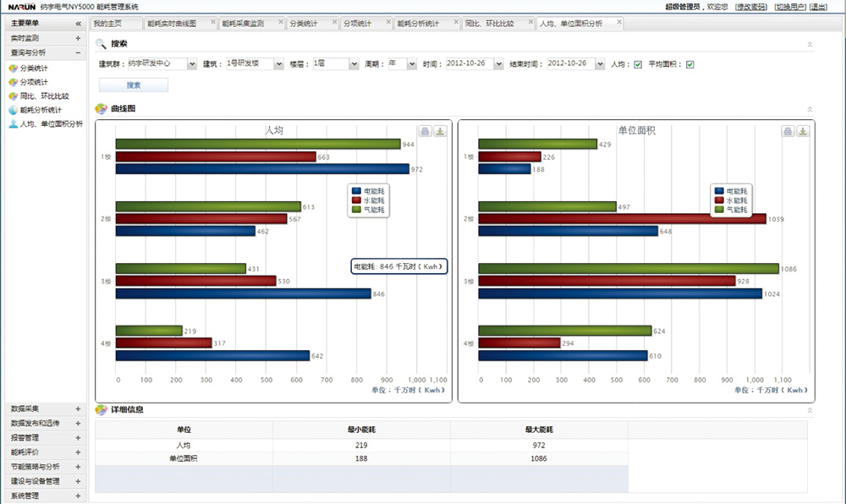The width and height of the screenshot is (846, 504).
Task: Expand 节能策略与分析 menu section
Action: [x=78, y=467]
